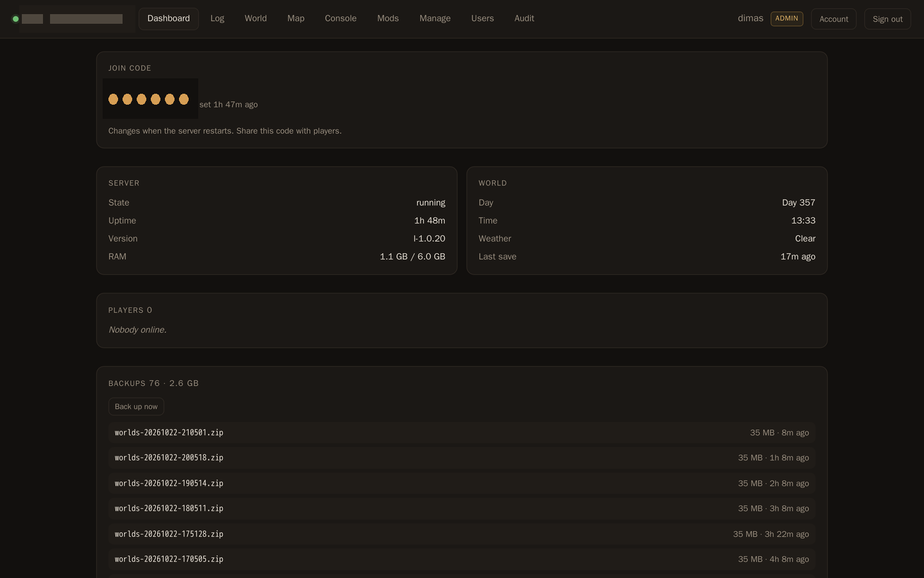The width and height of the screenshot is (924, 578).
Task: Click the RAM usage 1.1 GB / 6.0 GB
Action: 413,257
